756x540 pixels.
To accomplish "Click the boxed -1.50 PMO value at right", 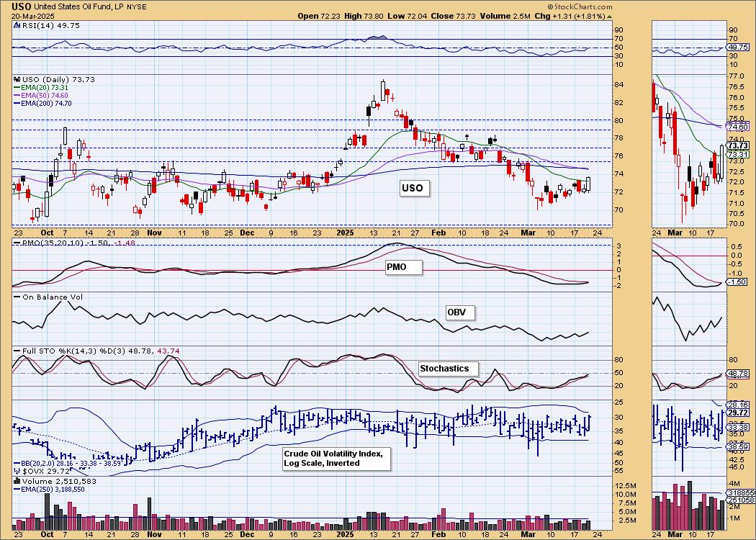I will coord(739,282).
